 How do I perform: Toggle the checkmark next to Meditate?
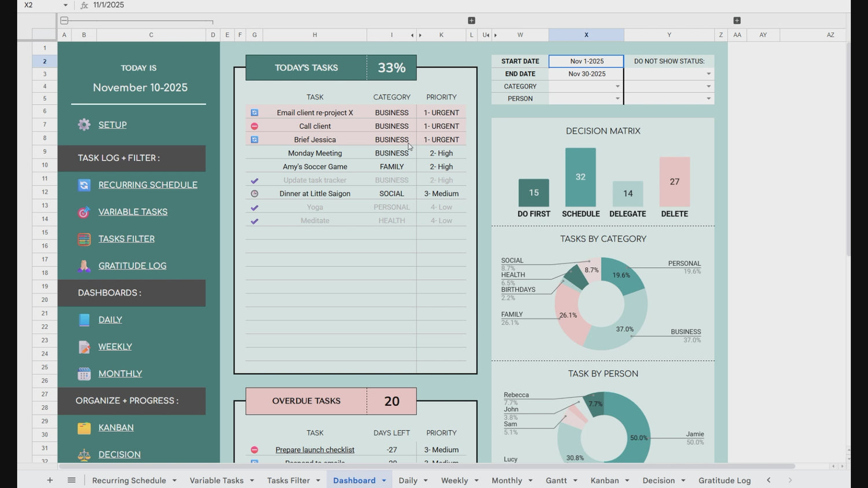tap(254, 220)
